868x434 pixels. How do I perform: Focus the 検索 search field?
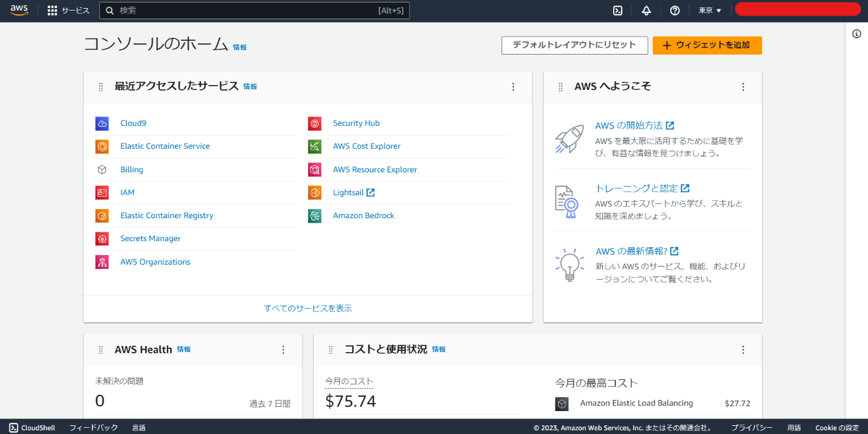pyautogui.click(x=254, y=11)
